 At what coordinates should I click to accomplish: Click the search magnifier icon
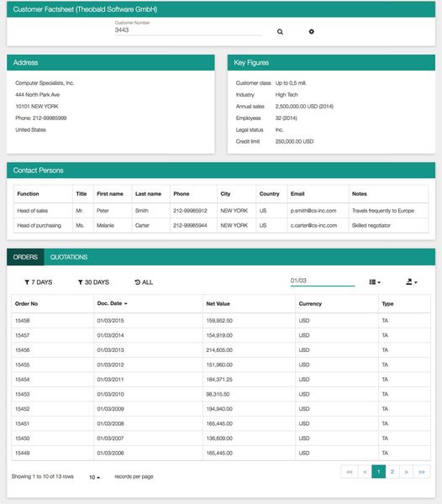(x=280, y=32)
